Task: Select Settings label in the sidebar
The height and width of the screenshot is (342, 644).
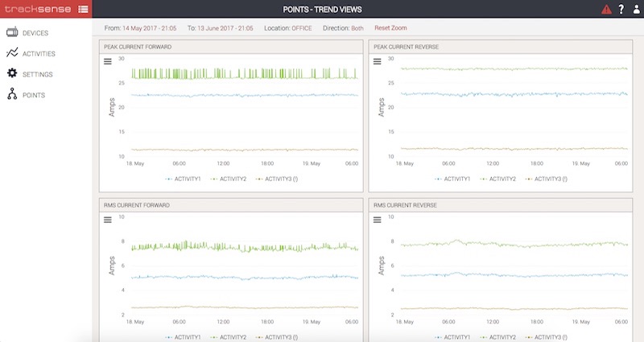Action: coord(38,74)
